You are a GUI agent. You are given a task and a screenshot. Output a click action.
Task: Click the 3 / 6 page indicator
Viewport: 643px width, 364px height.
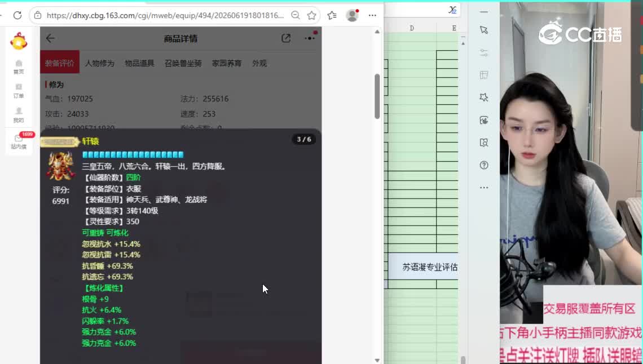[304, 139]
